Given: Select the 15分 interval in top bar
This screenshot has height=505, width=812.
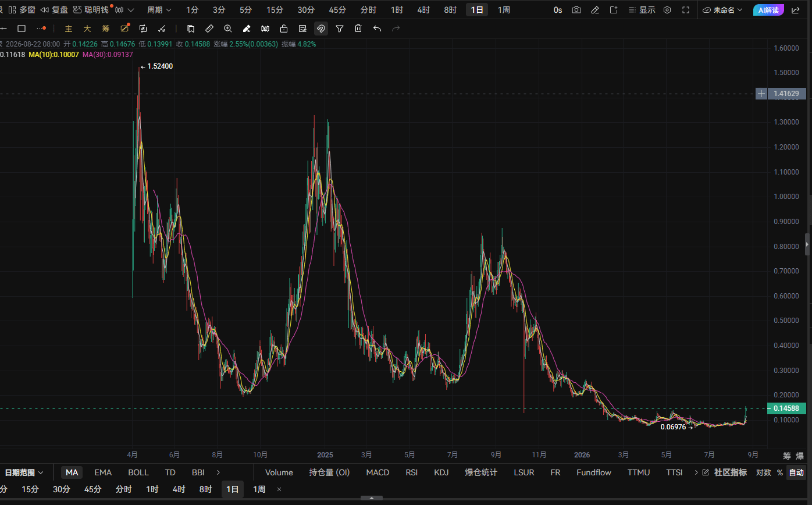Looking at the screenshot, I should tap(275, 10).
